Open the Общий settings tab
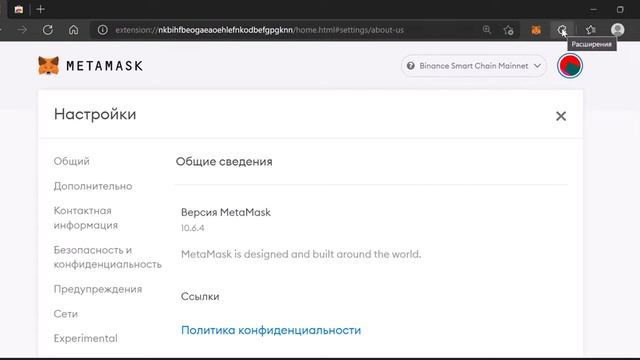The height and width of the screenshot is (360, 640). pyautogui.click(x=71, y=161)
